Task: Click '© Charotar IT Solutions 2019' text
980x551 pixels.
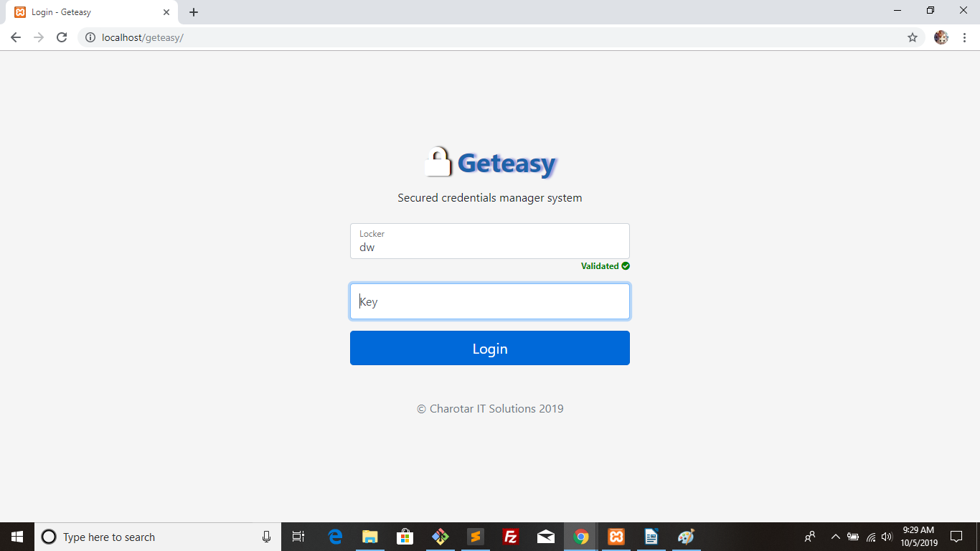Action: pyautogui.click(x=490, y=408)
